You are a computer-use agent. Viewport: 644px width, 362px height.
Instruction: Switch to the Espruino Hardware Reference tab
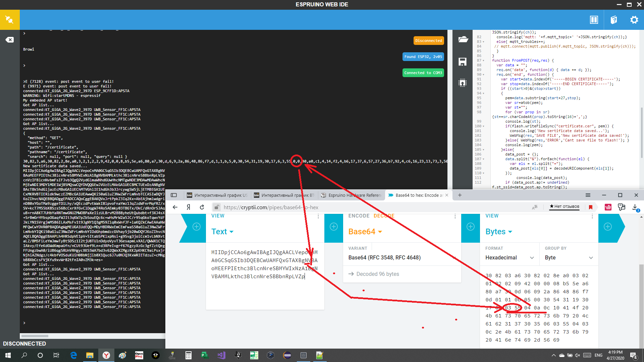click(x=351, y=195)
